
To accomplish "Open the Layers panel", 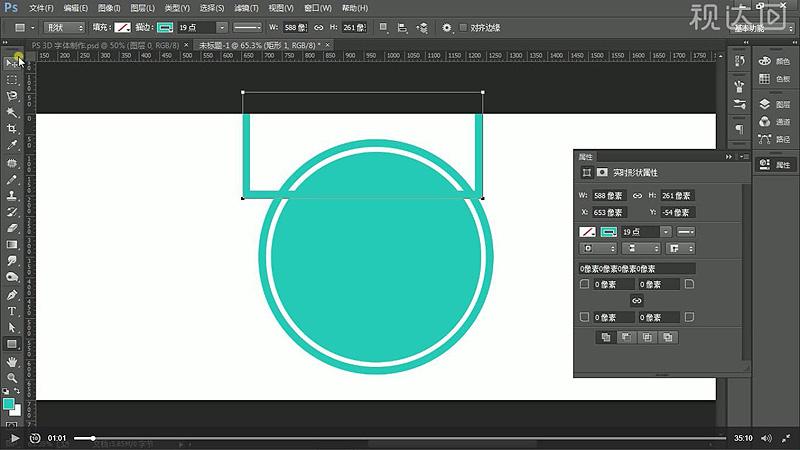I will pos(774,104).
